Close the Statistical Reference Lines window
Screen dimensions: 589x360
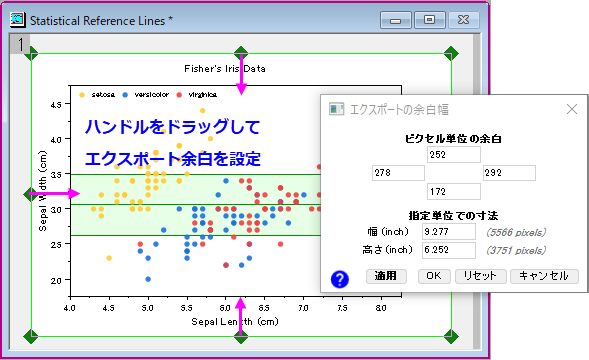(x=464, y=20)
